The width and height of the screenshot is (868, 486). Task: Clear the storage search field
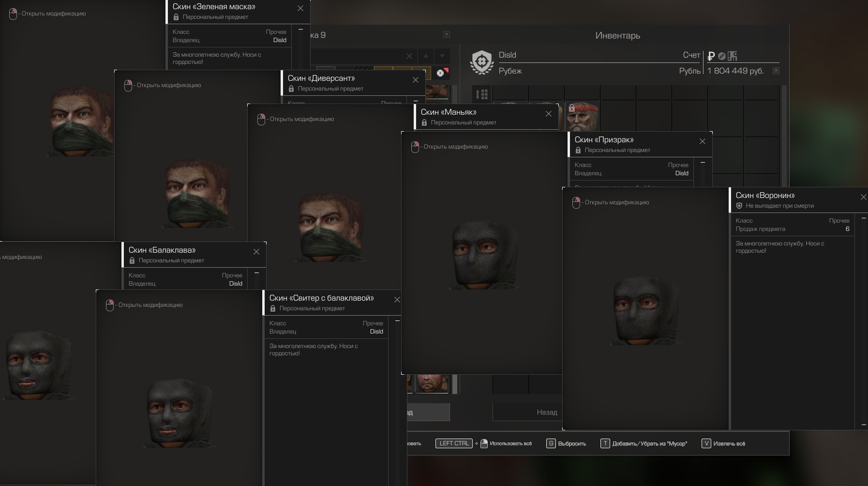pyautogui.click(x=409, y=56)
